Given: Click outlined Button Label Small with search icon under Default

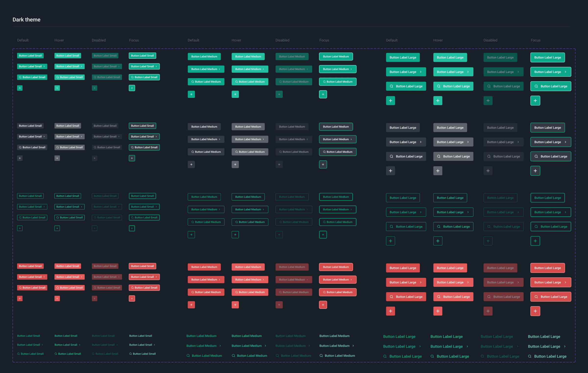Looking at the screenshot, I should [x=32, y=218].
